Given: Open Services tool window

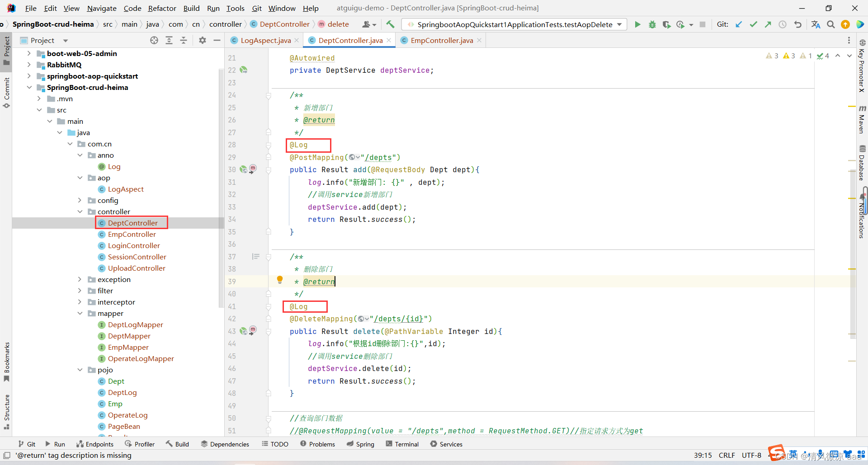Looking at the screenshot, I should 446,444.
